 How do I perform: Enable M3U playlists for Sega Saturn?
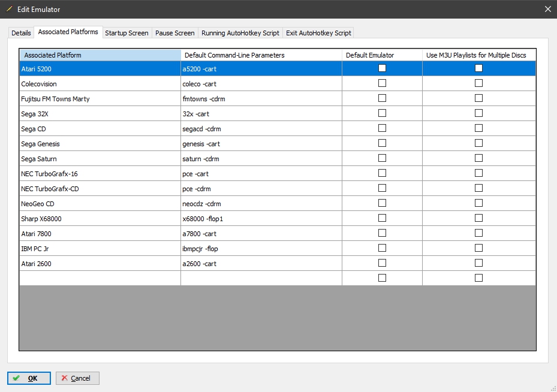pyautogui.click(x=479, y=158)
